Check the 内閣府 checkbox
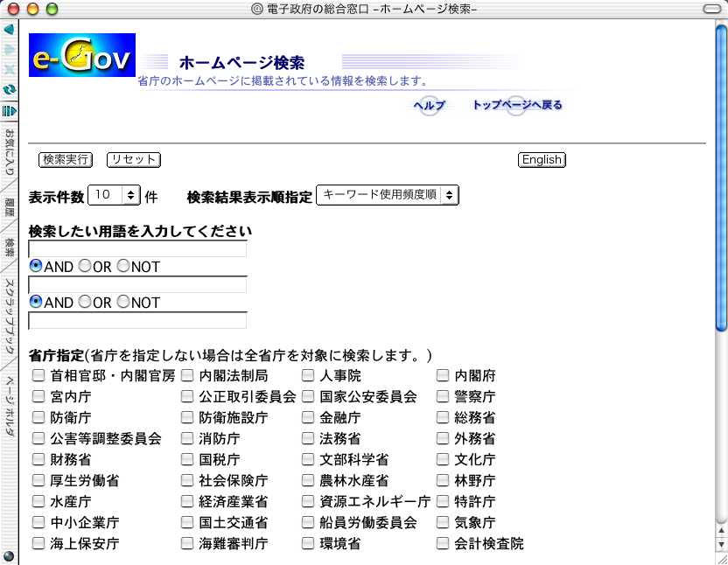This screenshot has width=728, height=565. point(443,375)
